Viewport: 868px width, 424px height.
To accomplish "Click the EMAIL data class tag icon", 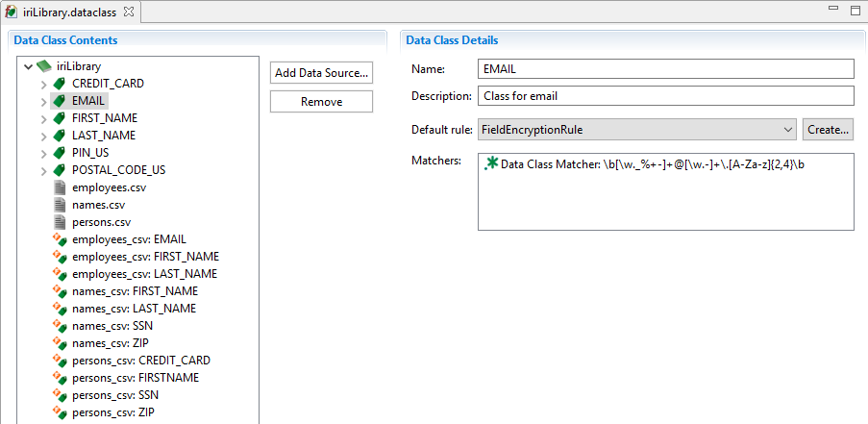I will click(60, 101).
